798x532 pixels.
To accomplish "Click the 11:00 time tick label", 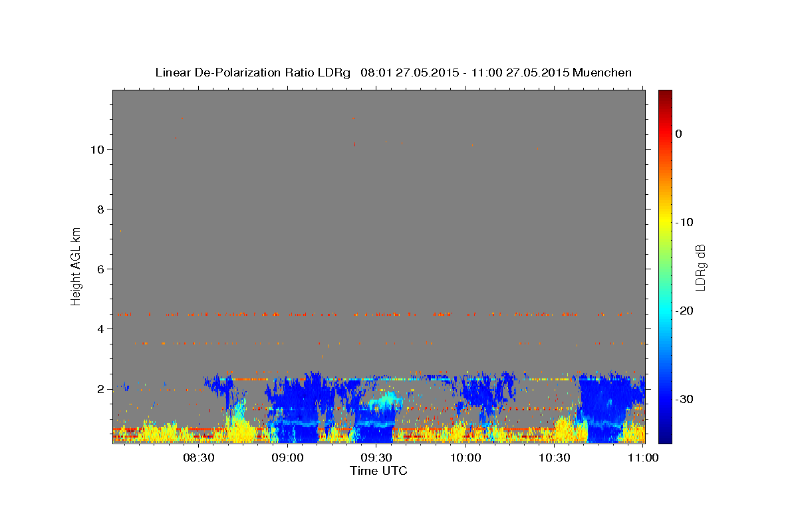I will coord(643,458).
